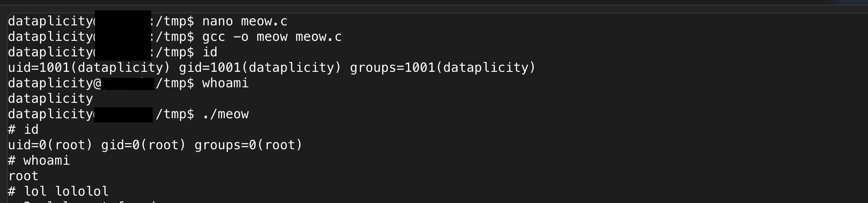Click the '# lol lololol' line

pos(59,191)
